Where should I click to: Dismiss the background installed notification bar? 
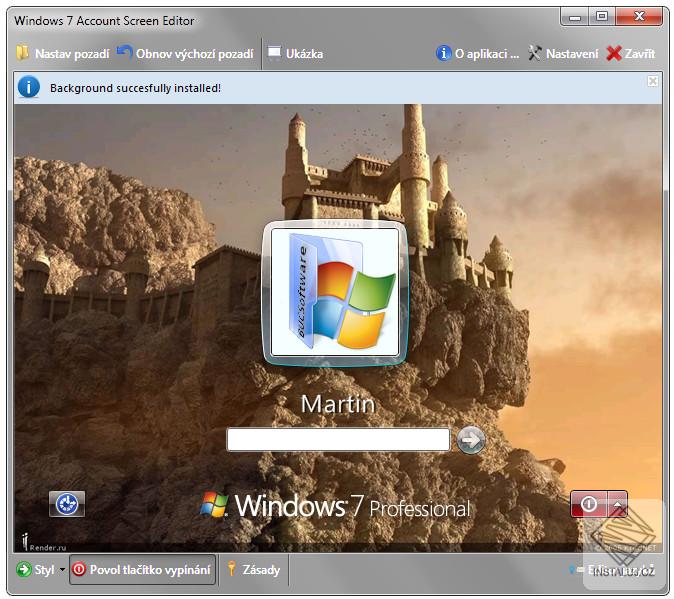(653, 81)
